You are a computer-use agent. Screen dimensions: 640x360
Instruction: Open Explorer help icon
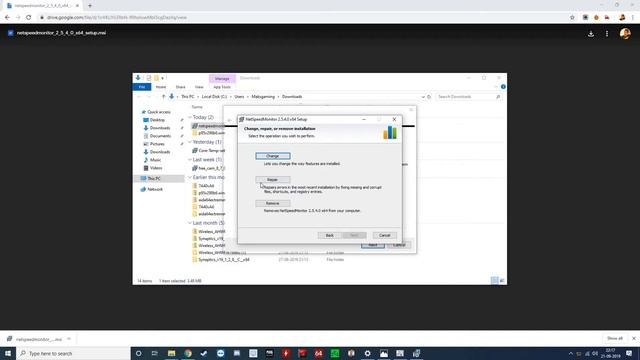pos(503,87)
